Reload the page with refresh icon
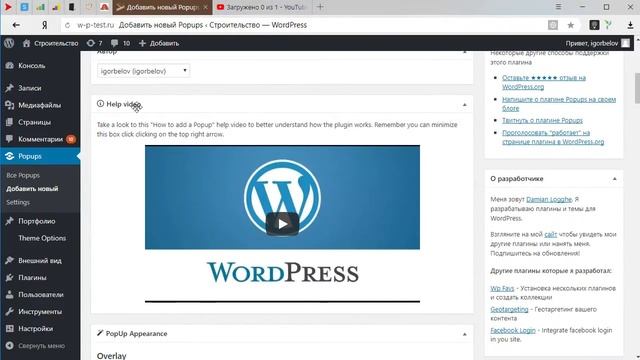 click(67, 25)
